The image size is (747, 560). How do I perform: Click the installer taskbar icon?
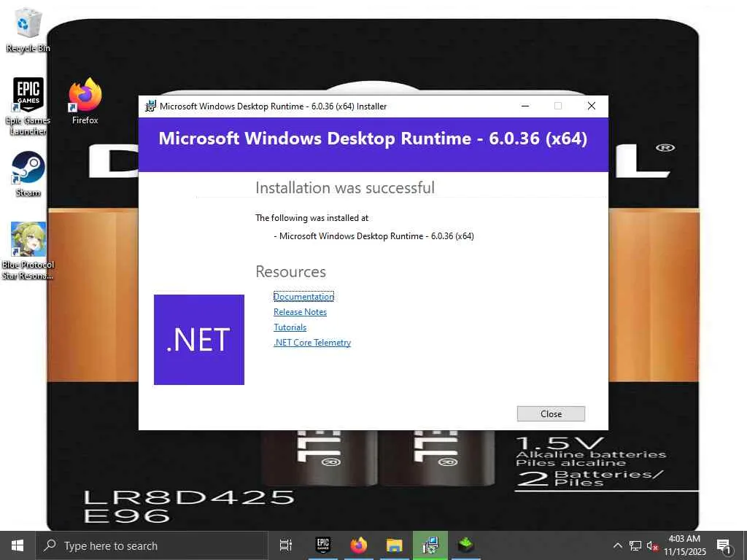(x=430, y=545)
